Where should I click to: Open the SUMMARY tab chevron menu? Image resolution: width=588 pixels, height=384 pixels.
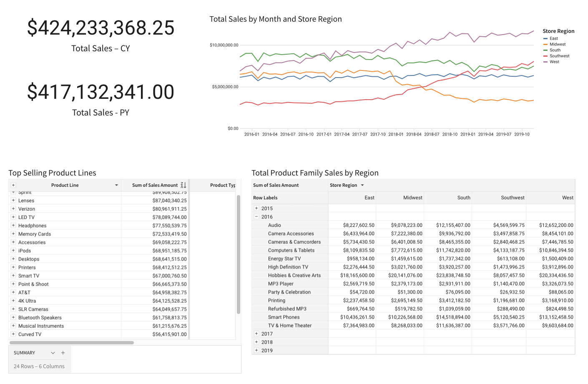pyautogui.click(x=53, y=353)
